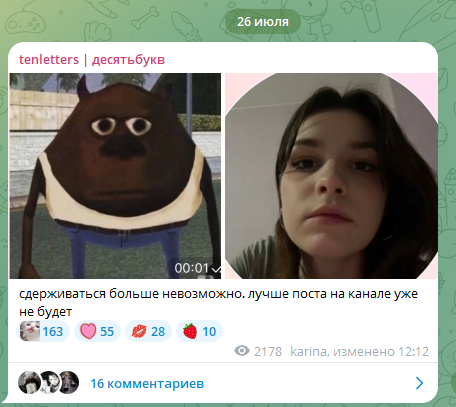Toggle the pink heart reaction with 55

[97, 331]
